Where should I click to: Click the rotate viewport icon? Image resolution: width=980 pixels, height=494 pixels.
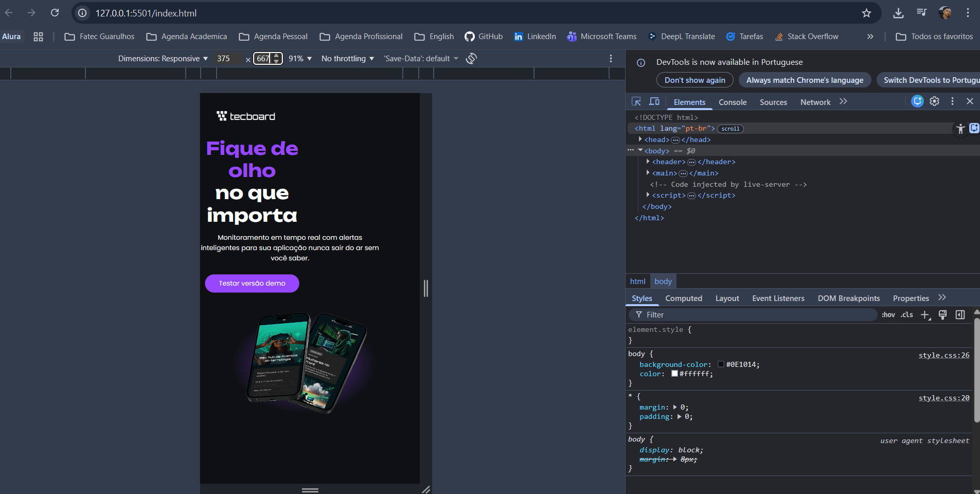point(471,58)
